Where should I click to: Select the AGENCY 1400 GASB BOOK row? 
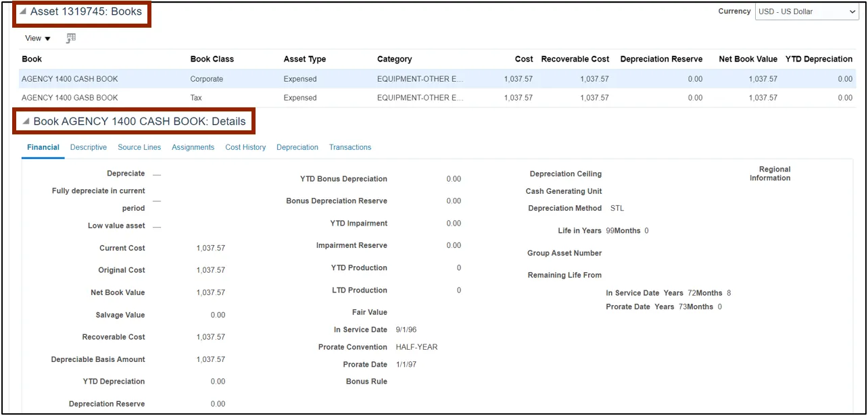(x=70, y=98)
